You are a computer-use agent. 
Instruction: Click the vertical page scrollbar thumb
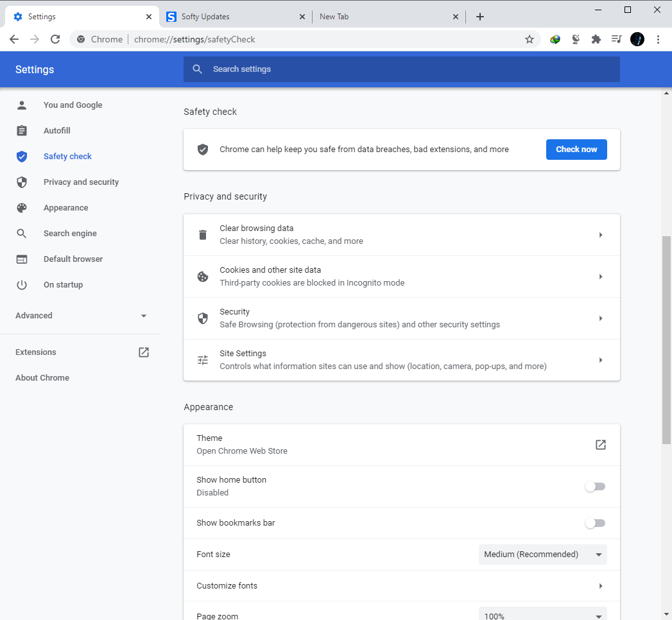(x=666, y=339)
